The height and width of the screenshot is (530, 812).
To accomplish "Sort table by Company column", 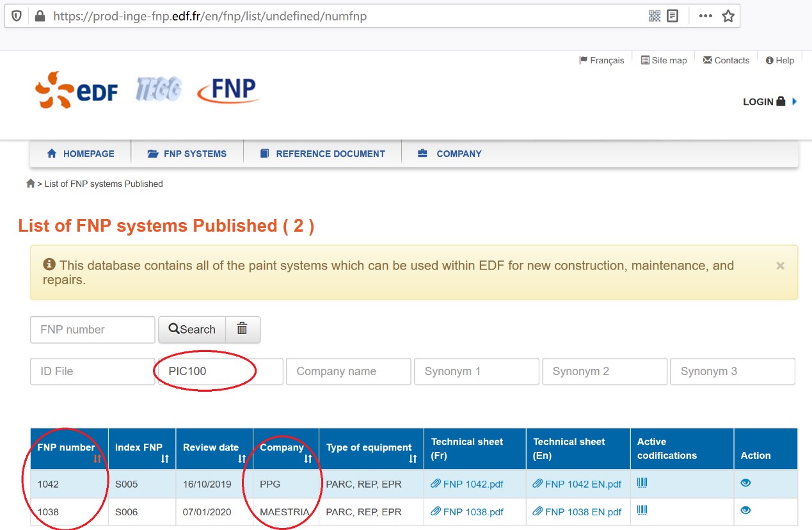I will (x=308, y=459).
